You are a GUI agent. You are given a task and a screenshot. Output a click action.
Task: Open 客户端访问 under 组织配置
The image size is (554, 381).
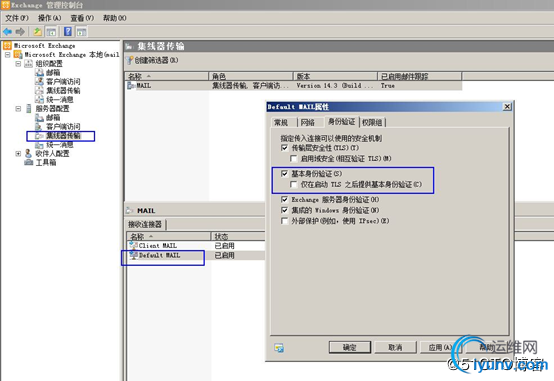click(x=63, y=81)
